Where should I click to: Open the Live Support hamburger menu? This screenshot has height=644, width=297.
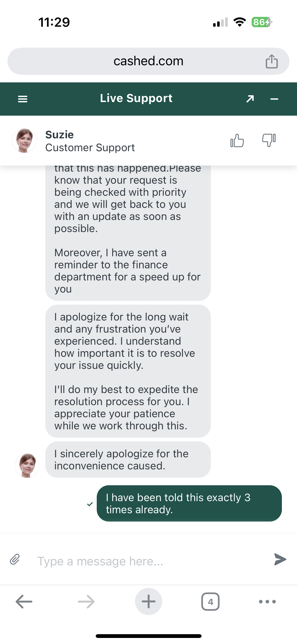(23, 99)
